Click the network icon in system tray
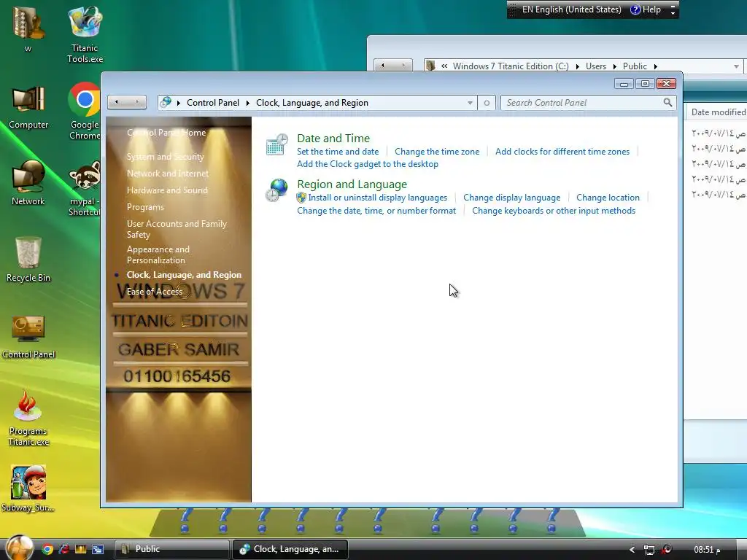Viewport: 747px width, 560px height. pyautogui.click(x=649, y=550)
